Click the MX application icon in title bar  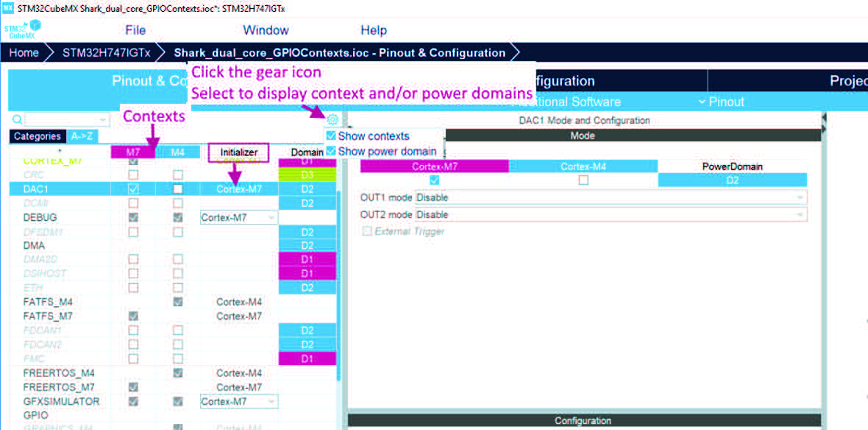pos(8,9)
